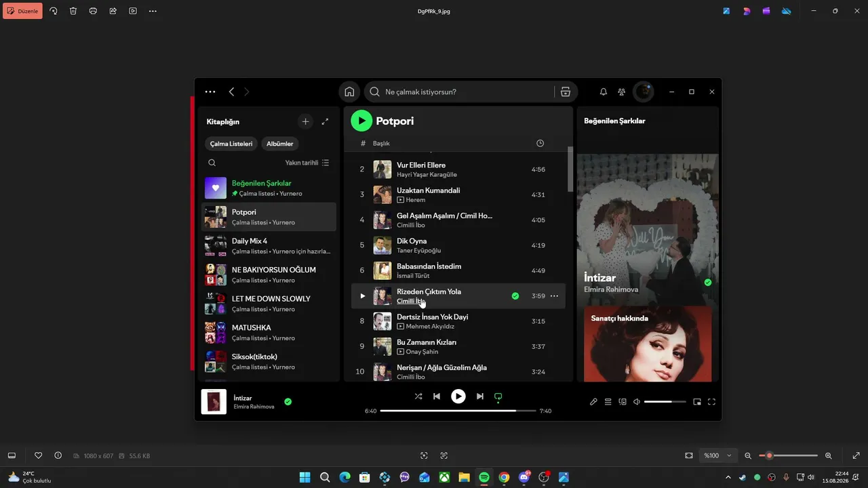Fit image to window in Photos
The height and width of the screenshot is (488, 868).
[689, 455]
